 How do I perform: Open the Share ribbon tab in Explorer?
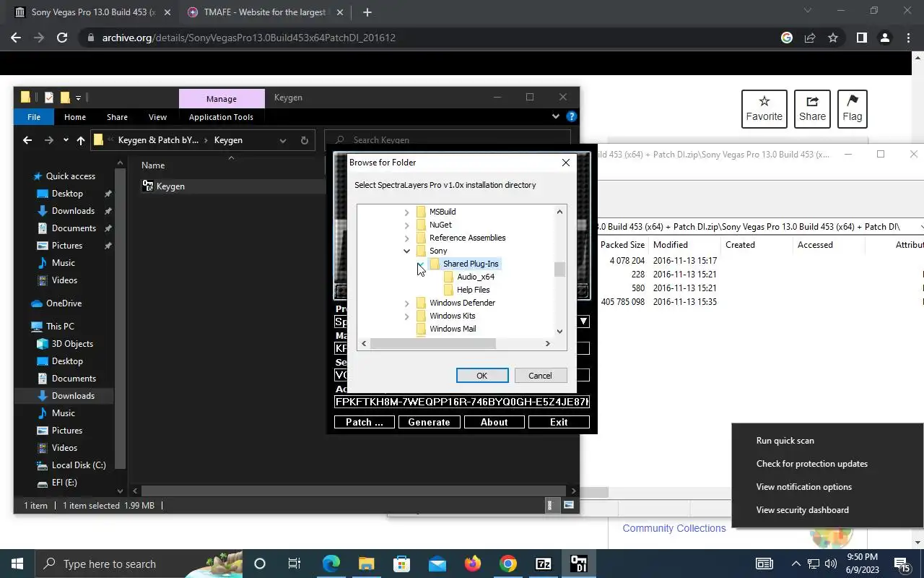(117, 117)
